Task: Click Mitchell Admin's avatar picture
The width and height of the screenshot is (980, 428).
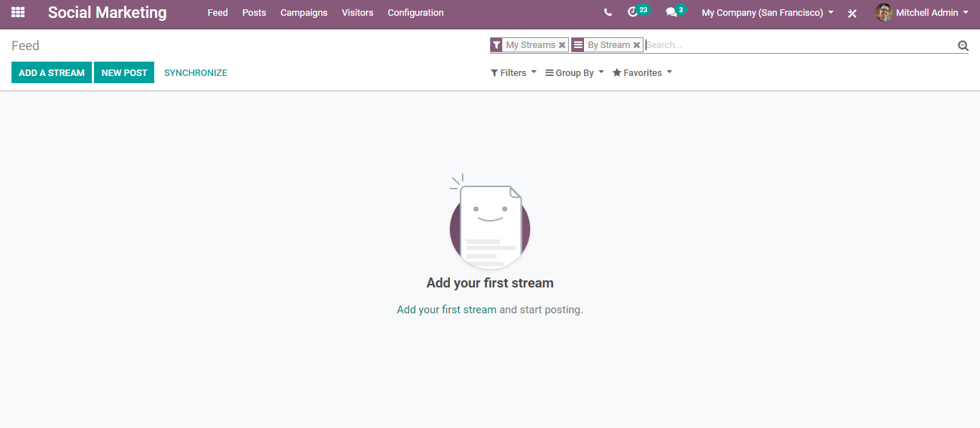Action: pos(884,12)
